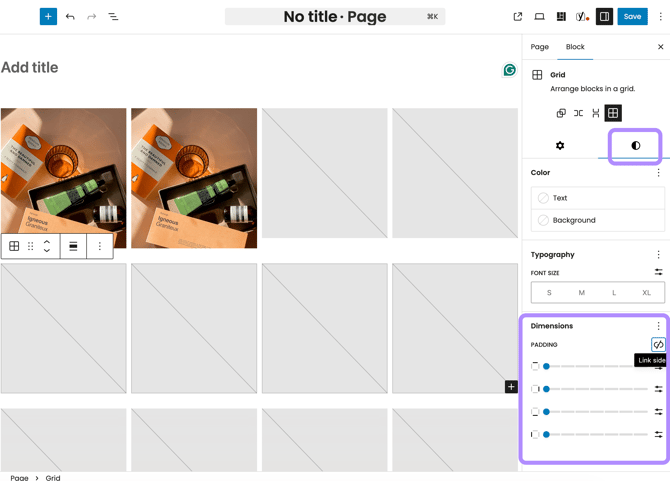Screen dimensions: 670x481
Task: Toggle custom font size control
Action: pos(658,272)
